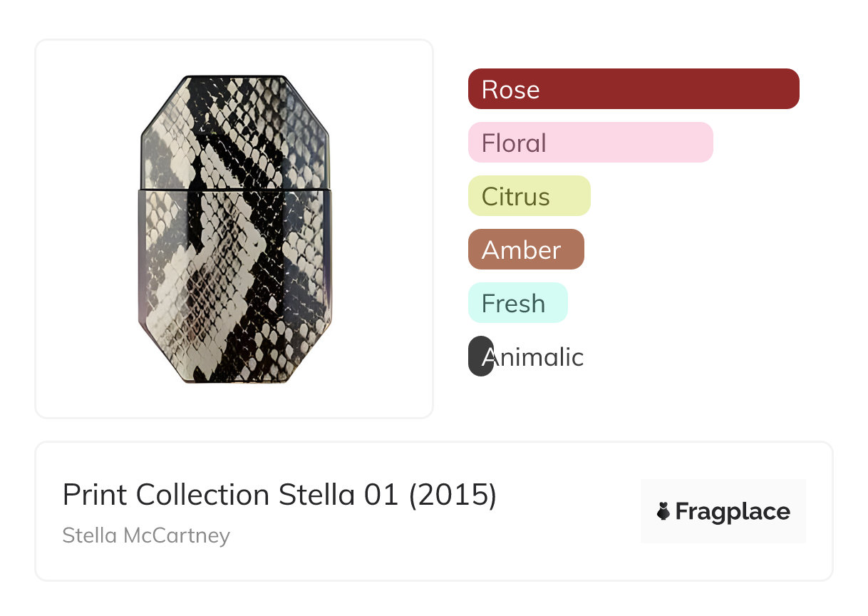This screenshot has height=616, width=868.
Task: Click the Fragplace wordmark text
Action: point(733,511)
